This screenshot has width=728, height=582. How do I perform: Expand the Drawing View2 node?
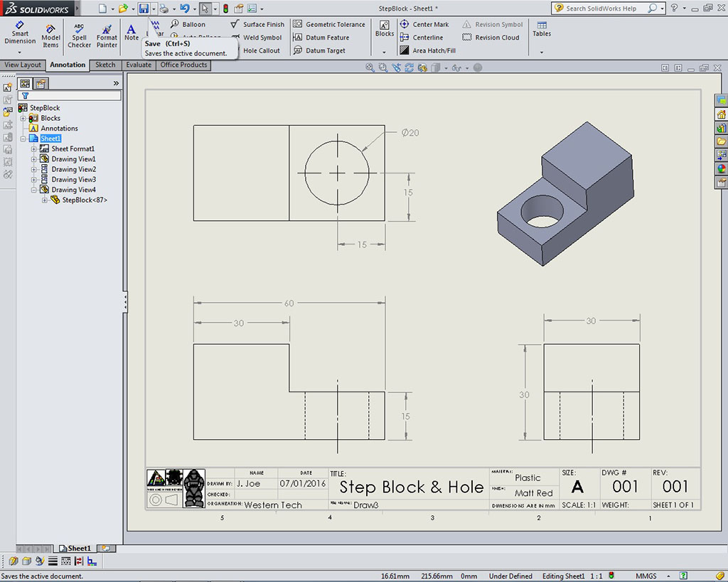point(33,170)
